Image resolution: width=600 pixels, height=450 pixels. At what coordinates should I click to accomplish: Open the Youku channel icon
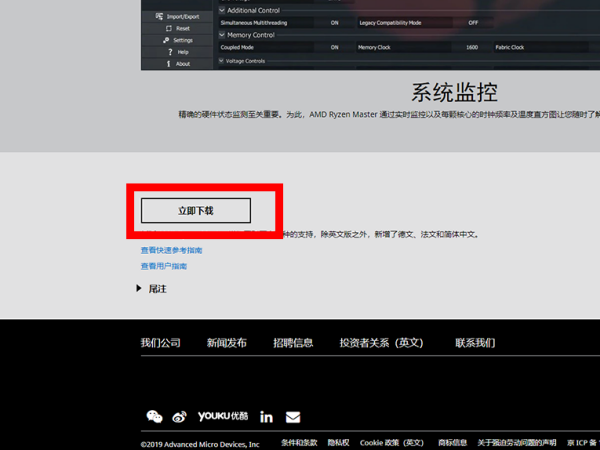click(x=223, y=416)
